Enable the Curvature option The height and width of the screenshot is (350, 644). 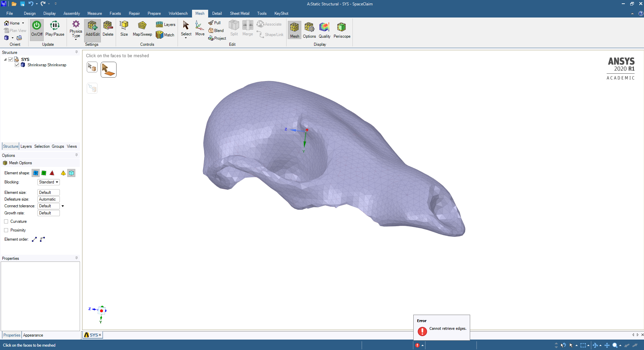[6, 221]
